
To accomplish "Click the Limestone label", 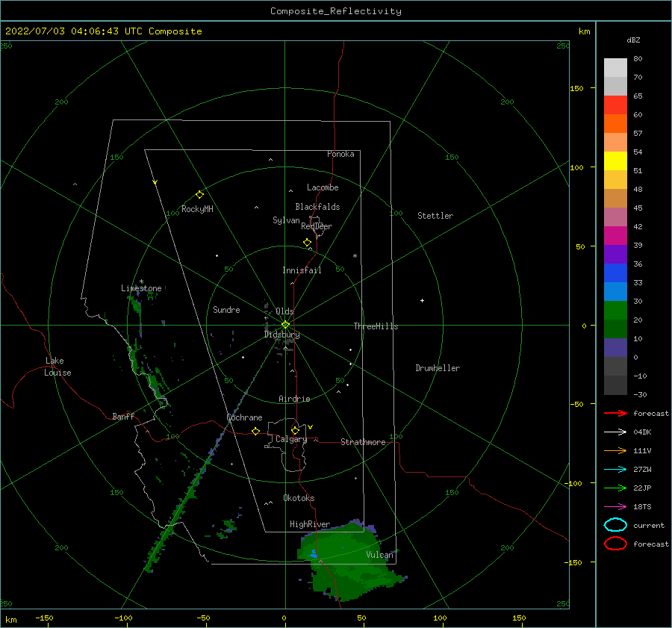I will tap(141, 288).
